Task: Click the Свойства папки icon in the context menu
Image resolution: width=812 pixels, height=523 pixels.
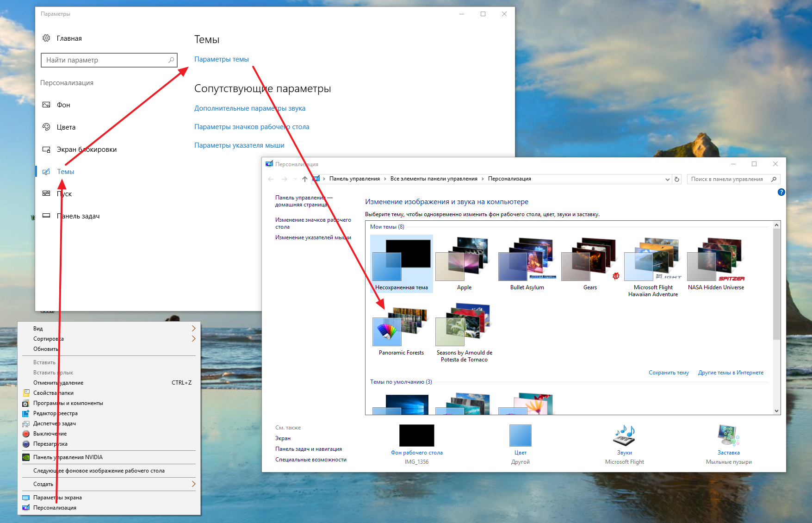Action: [x=26, y=393]
